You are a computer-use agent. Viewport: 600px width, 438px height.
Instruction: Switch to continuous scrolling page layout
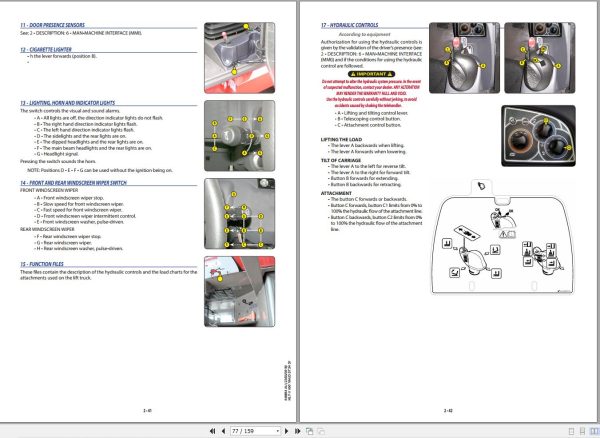click(x=582, y=431)
